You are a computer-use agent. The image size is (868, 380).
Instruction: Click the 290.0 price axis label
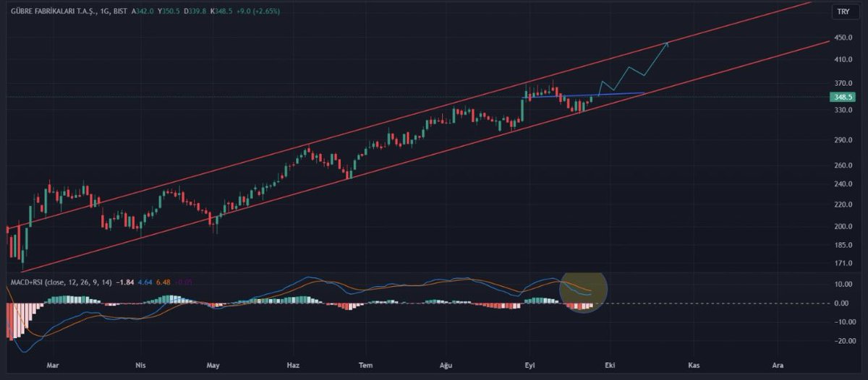point(845,139)
